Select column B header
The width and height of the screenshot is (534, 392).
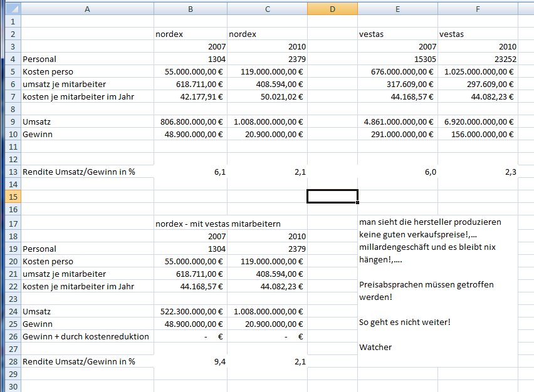(x=191, y=9)
